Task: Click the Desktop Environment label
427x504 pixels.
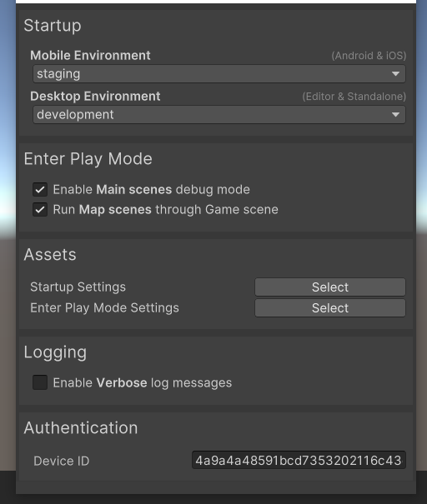Action: pyautogui.click(x=95, y=96)
